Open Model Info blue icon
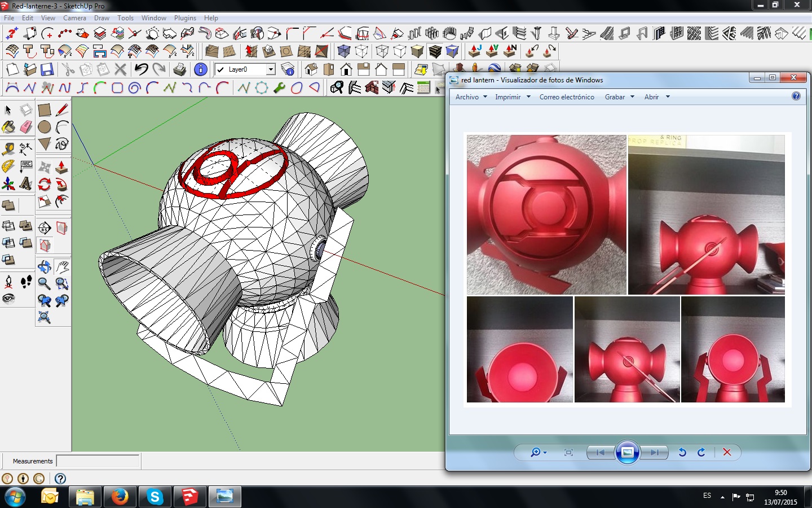The image size is (812, 508). [x=201, y=69]
